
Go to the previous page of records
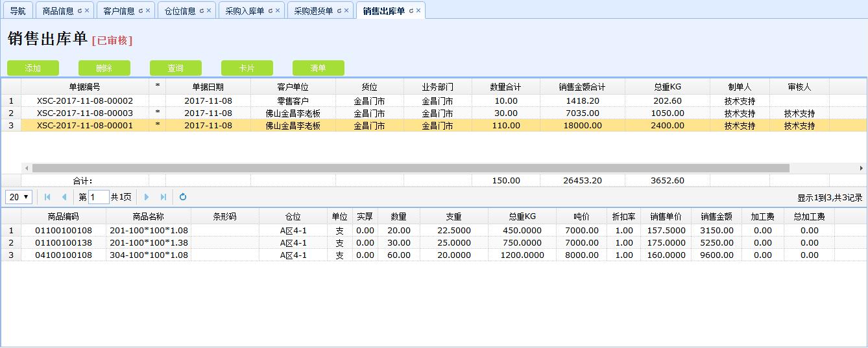click(64, 197)
